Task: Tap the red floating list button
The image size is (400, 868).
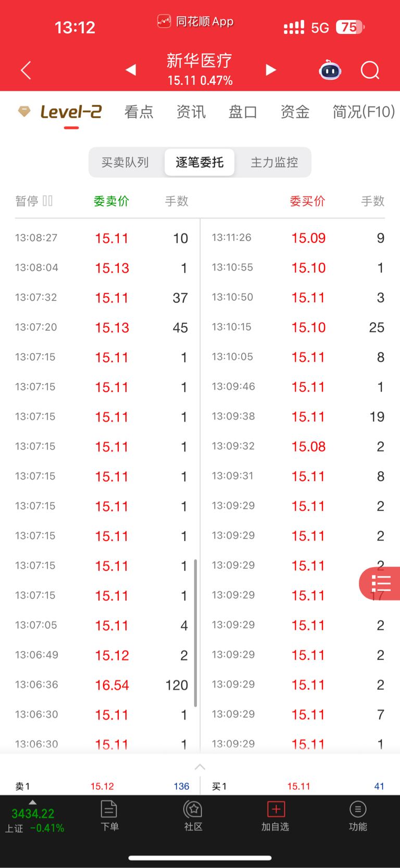Action: [380, 583]
